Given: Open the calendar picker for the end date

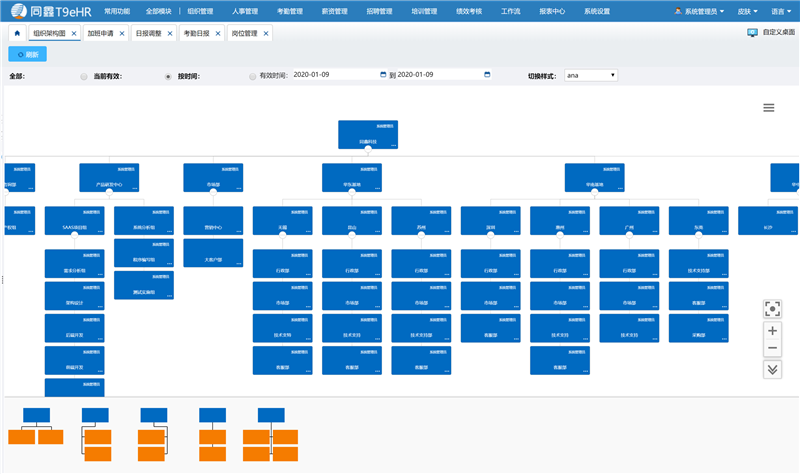Looking at the screenshot, I should (x=487, y=75).
